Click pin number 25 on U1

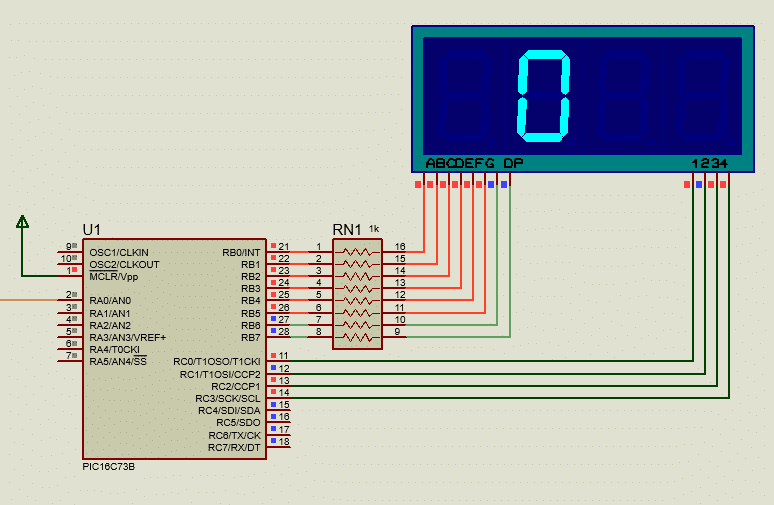click(283, 295)
